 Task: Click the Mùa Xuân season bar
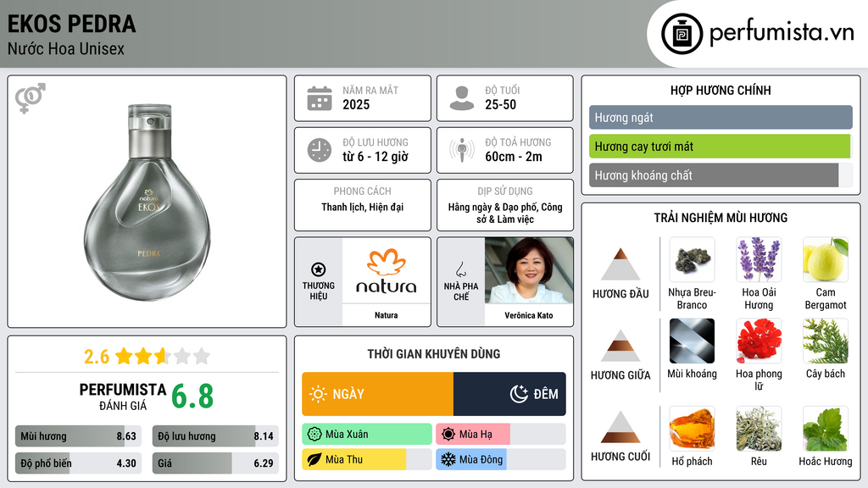coord(367,435)
